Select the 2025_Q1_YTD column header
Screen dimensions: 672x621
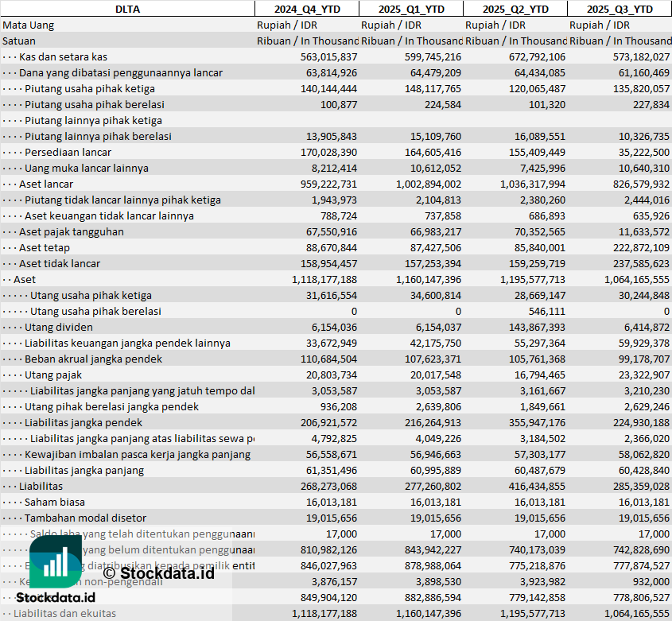410,9
